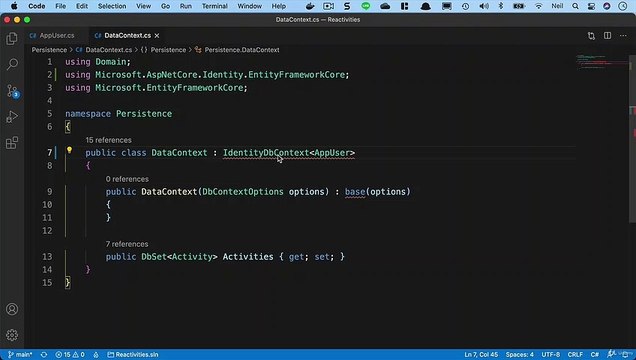636x360 pixels.
Task: Click line number 12 in the gutter
Action: (x=47, y=231)
